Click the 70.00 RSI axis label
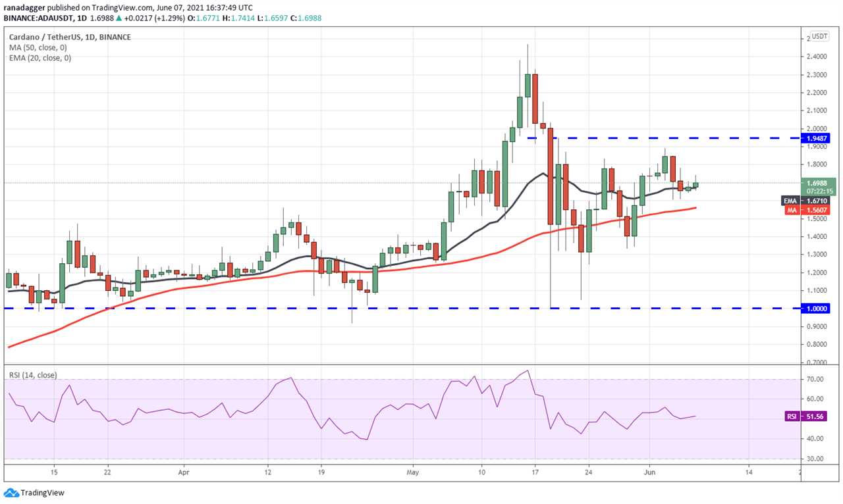 point(816,379)
